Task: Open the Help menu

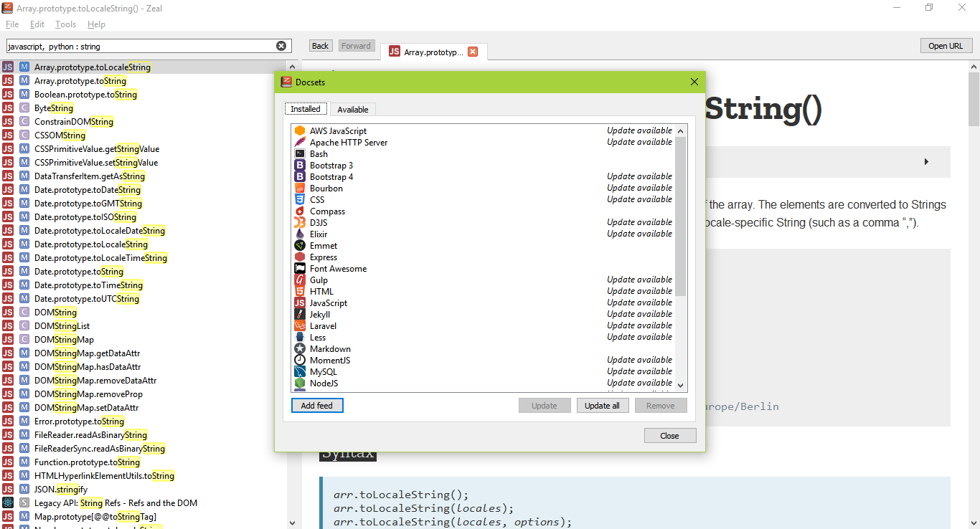Action: 96,24
